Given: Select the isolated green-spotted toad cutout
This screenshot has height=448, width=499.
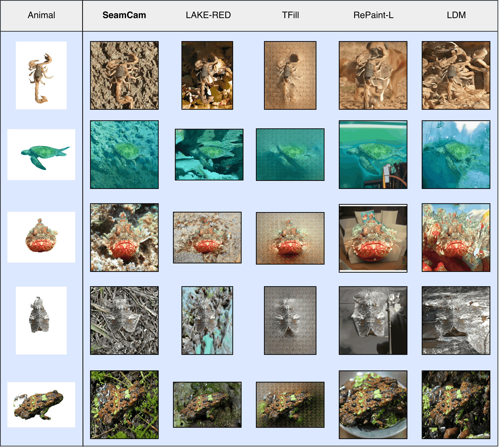Looking at the screenshot, I should 41,405.
